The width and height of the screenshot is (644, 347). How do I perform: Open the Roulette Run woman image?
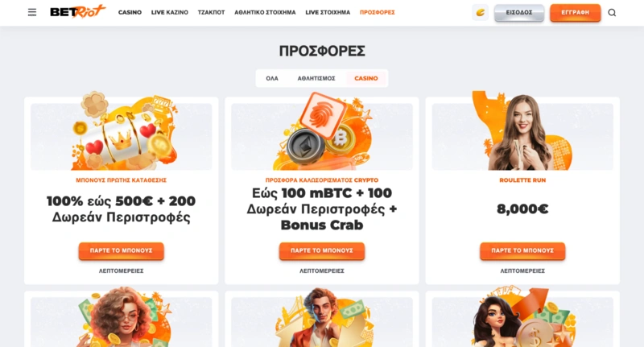coord(522,132)
